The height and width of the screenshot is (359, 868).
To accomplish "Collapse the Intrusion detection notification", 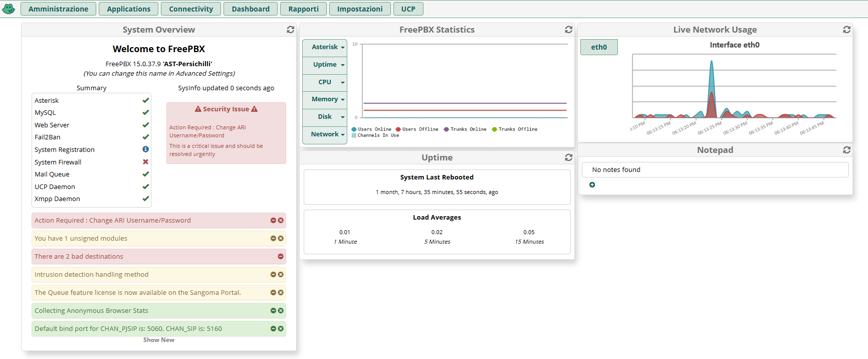I will pyautogui.click(x=273, y=274).
